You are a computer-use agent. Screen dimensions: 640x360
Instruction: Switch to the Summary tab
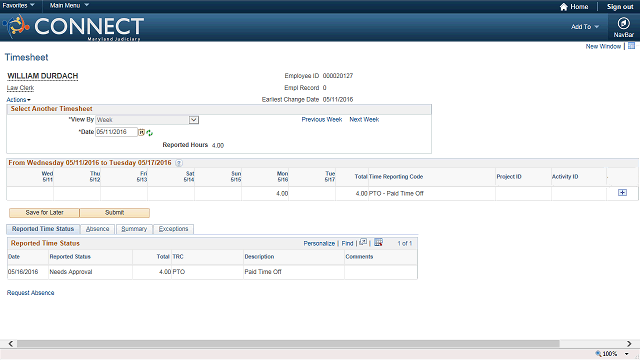click(134, 229)
